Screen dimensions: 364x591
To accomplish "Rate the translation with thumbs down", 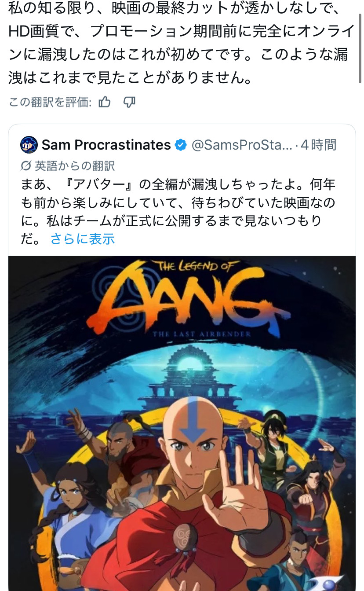I will 129,103.
